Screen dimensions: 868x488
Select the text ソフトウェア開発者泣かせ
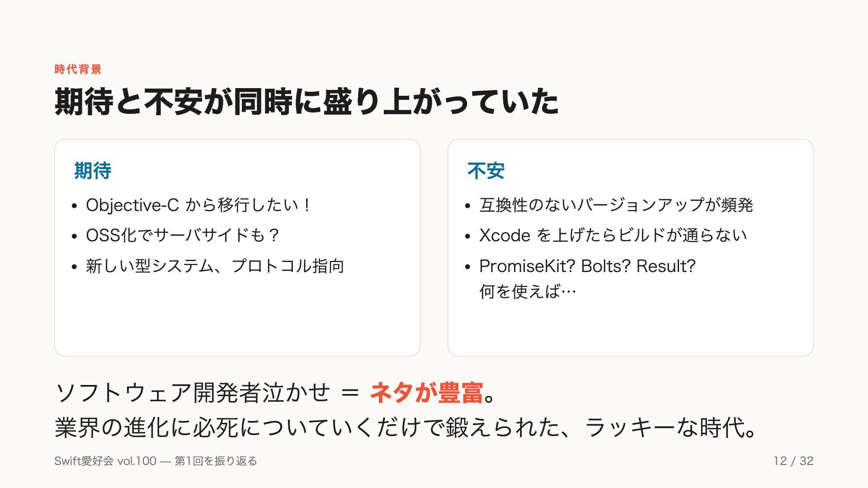tap(193, 392)
